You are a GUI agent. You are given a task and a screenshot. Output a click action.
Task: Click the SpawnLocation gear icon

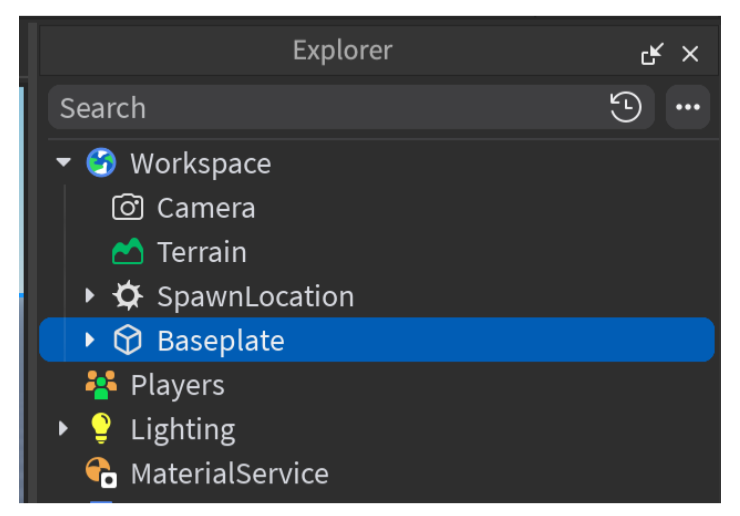click(x=127, y=296)
